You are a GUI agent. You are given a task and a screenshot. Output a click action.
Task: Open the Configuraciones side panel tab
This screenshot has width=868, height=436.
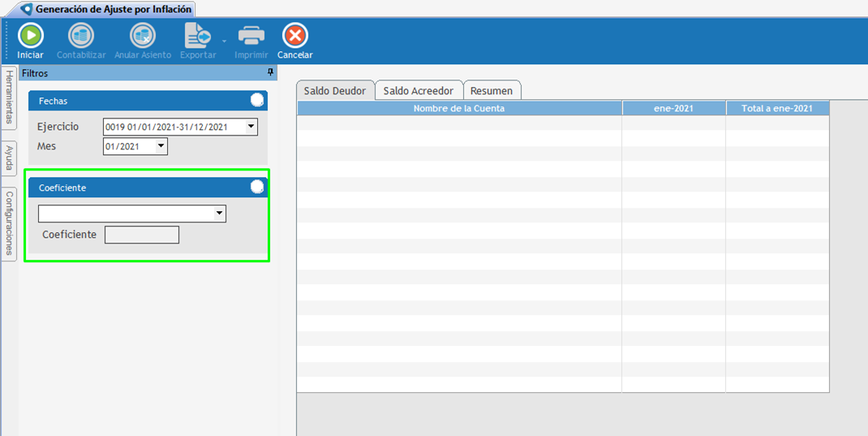tap(9, 223)
